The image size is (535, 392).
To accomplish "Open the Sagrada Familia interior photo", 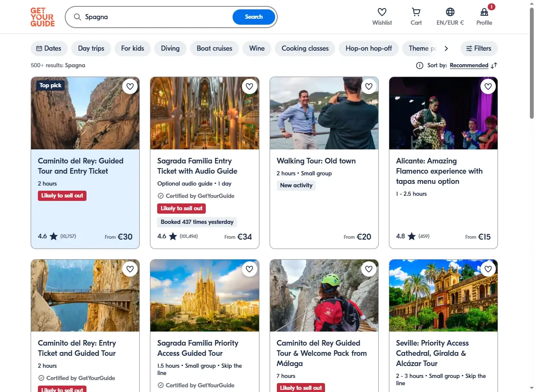I will [x=204, y=113].
